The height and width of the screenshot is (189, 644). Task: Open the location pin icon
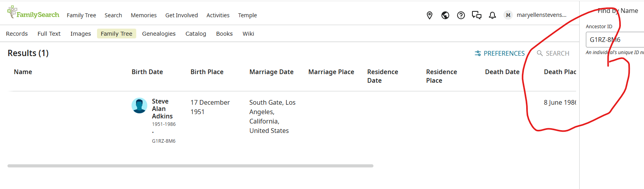pyautogui.click(x=430, y=15)
